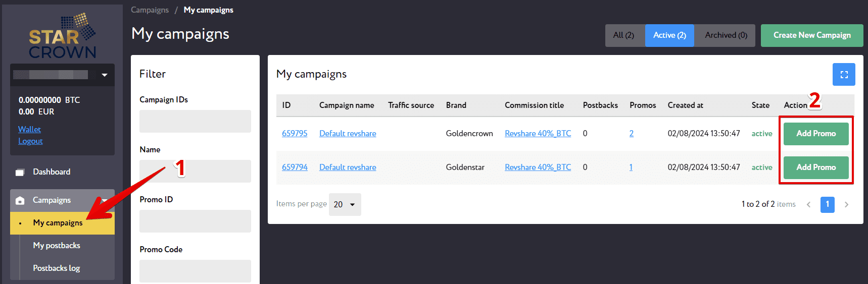The height and width of the screenshot is (284, 868).
Task: Select the Active (2) tab
Action: (x=669, y=35)
